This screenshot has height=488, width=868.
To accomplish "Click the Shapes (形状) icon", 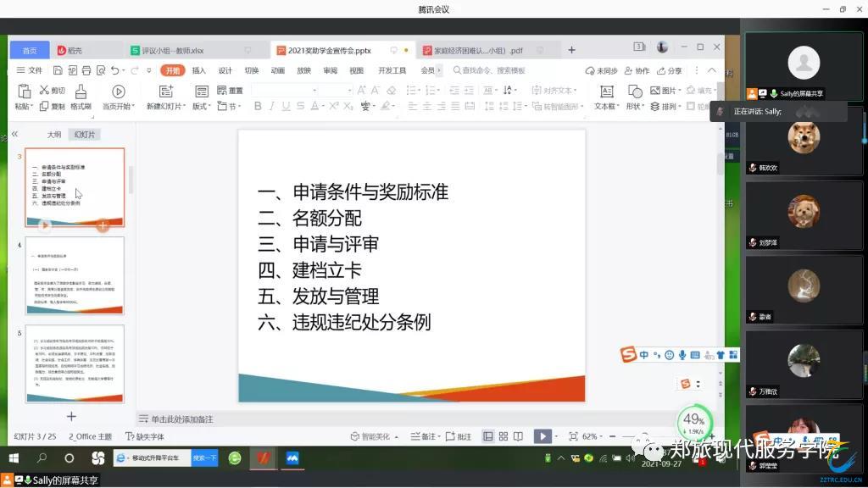I will click(634, 91).
